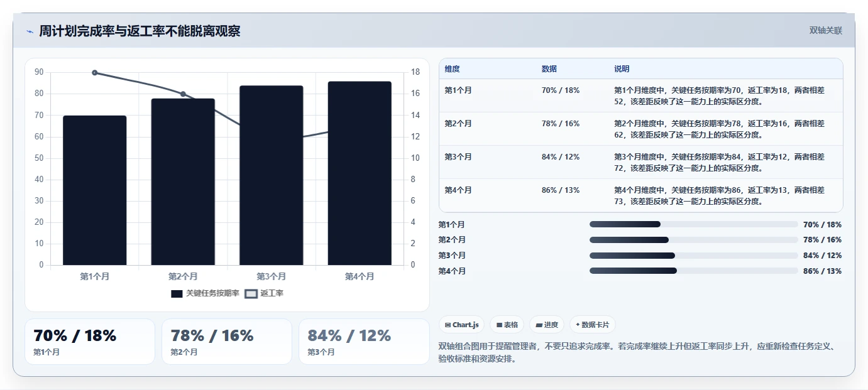Click 第2个月 in the table's 维度 column
The width and height of the screenshot is (868, 390).
pos(458,124)
